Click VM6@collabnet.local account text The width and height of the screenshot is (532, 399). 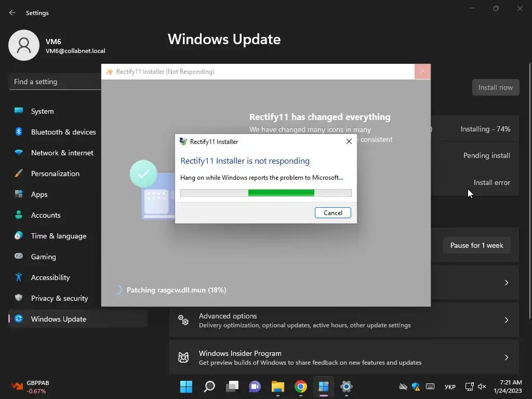coord(75,51)
